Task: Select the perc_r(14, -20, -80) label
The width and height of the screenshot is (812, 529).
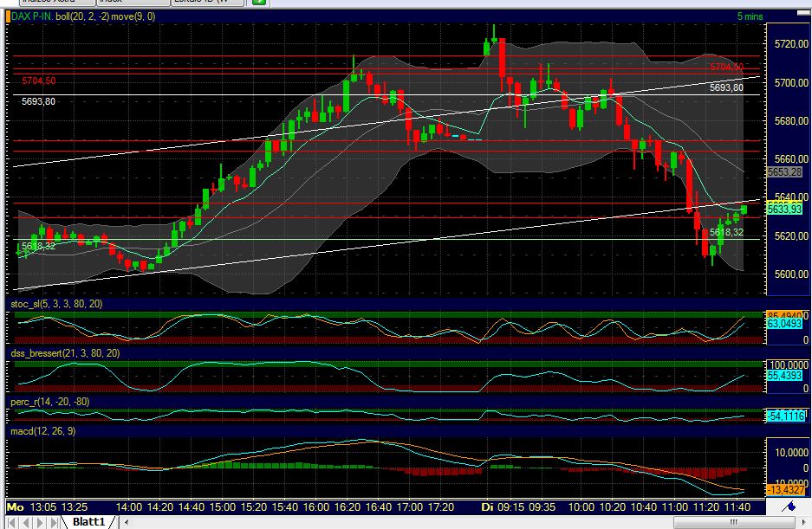Action: (x=50, y=402)
